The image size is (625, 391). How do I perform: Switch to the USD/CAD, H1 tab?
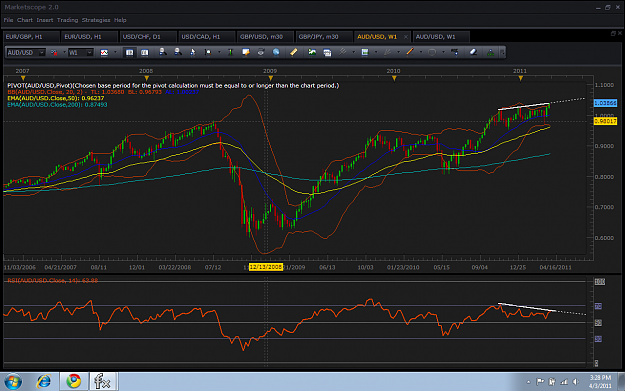coord(207,37)
